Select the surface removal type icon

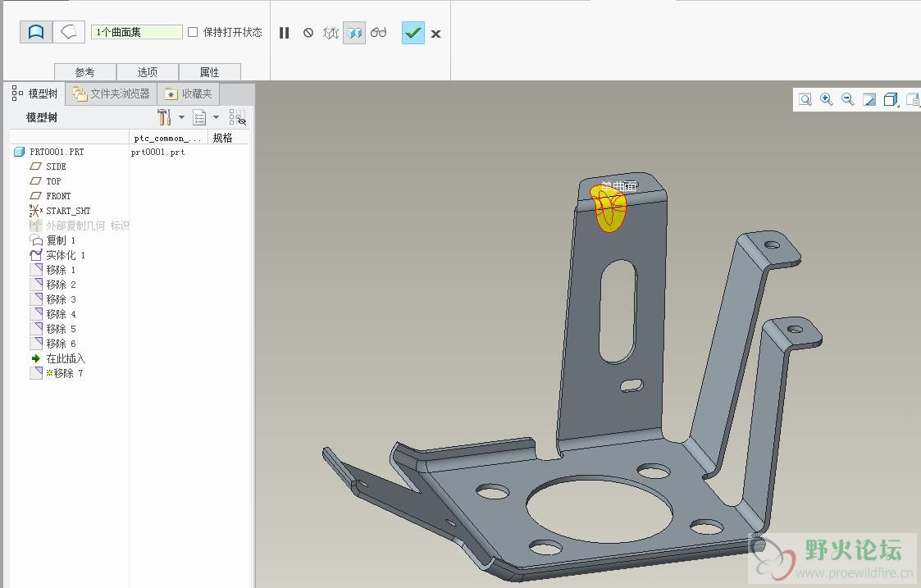[x=36, y=32]
